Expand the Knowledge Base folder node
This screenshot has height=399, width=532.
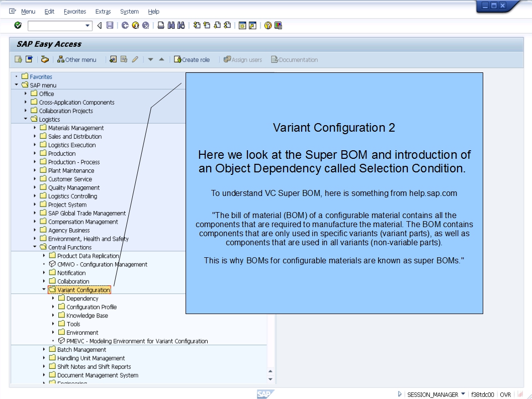point(53,315)
